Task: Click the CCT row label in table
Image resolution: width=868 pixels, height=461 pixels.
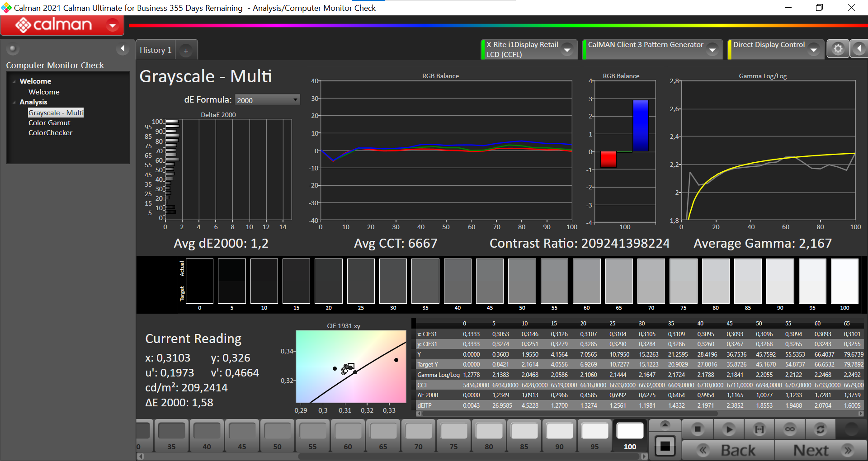Action: [x=422, y=385]
